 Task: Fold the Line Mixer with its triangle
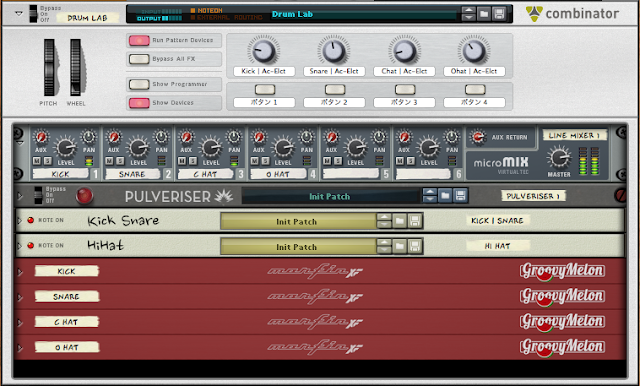coord(20,144)
